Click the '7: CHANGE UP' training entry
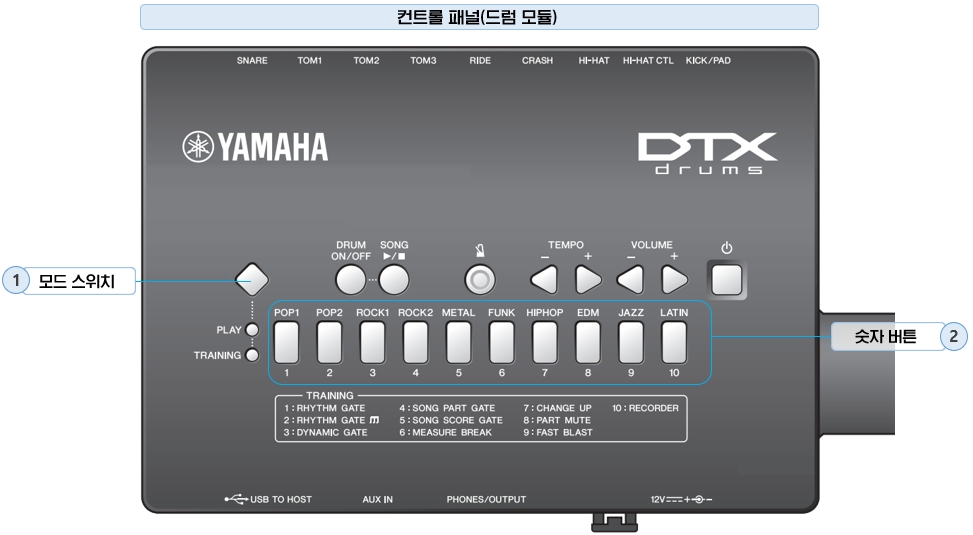This screenshot has width=973, height=535. [x=557, y=408]
